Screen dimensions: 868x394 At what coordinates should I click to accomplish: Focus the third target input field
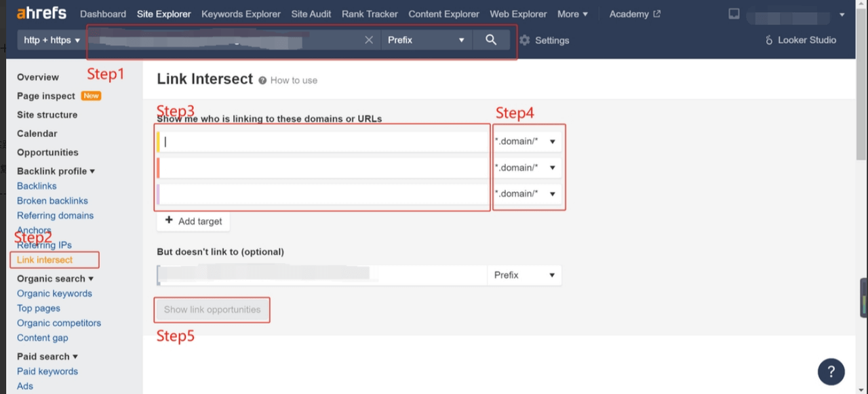[323, 193]
